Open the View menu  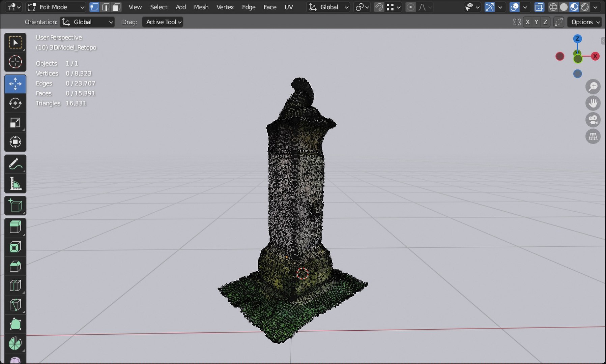pos(135,7)
